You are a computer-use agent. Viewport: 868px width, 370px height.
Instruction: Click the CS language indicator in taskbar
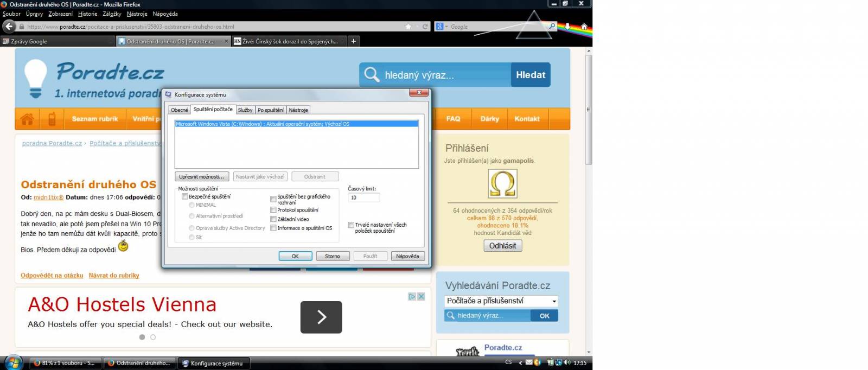coord(508,362)
